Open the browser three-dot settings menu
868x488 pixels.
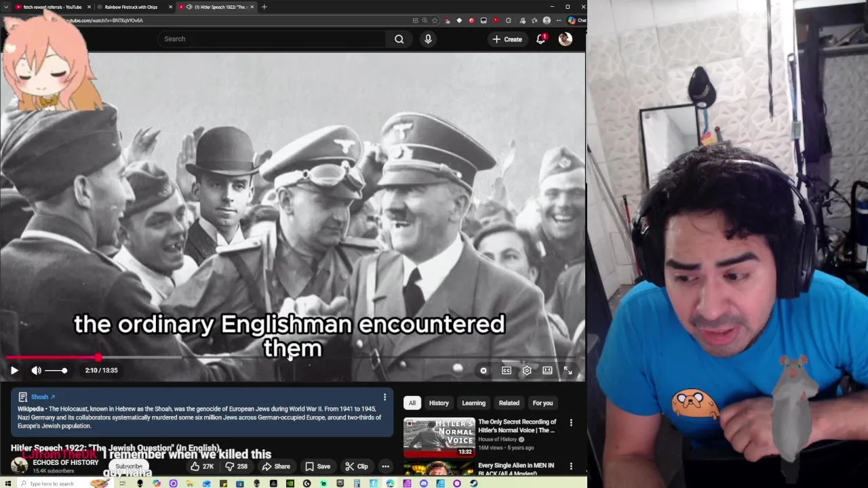pos(559,20)
